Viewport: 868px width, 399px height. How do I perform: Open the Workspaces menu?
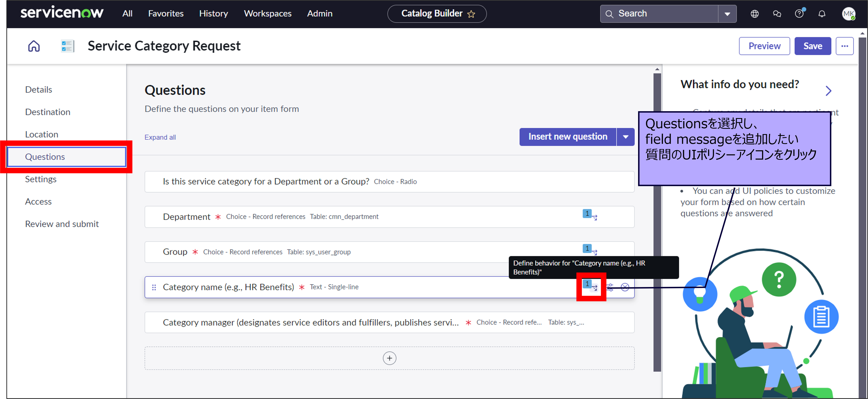(x=268, y=14)
